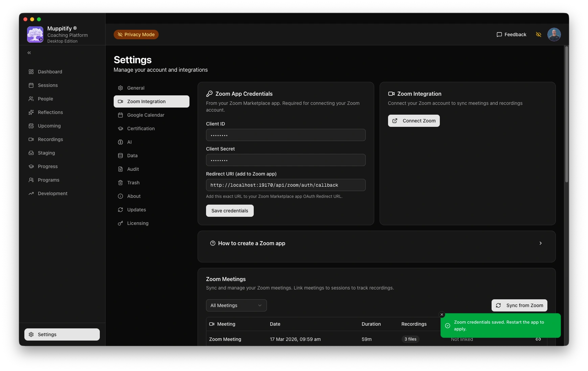Open Feedback from the top bar

[511, 34]
